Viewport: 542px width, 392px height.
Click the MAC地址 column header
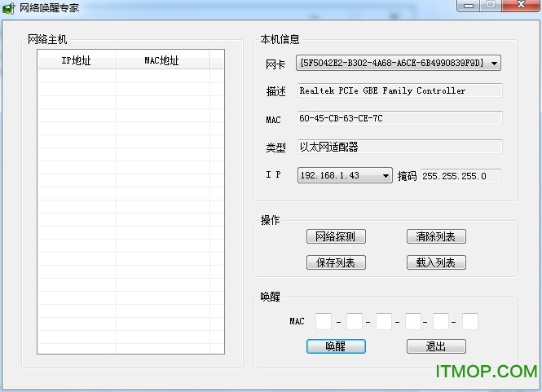click(x=162, y=60)
